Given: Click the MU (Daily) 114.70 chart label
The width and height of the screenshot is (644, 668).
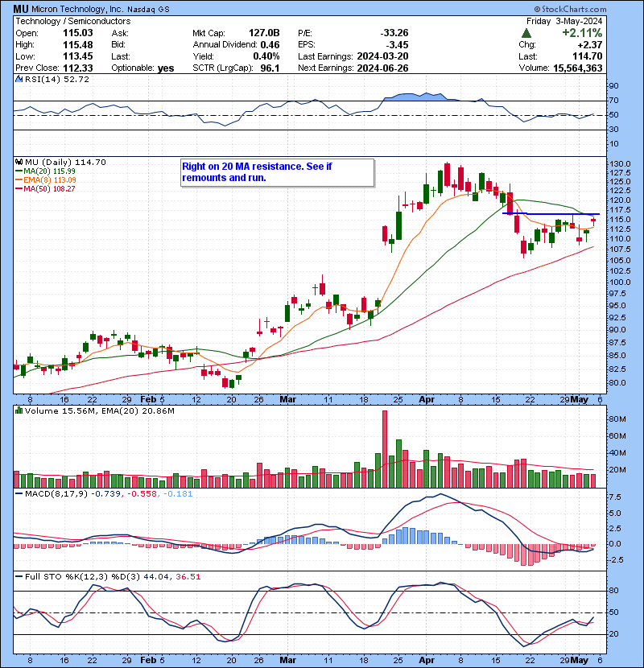Looking at the screenshot, I should click(x=65, y=163).
